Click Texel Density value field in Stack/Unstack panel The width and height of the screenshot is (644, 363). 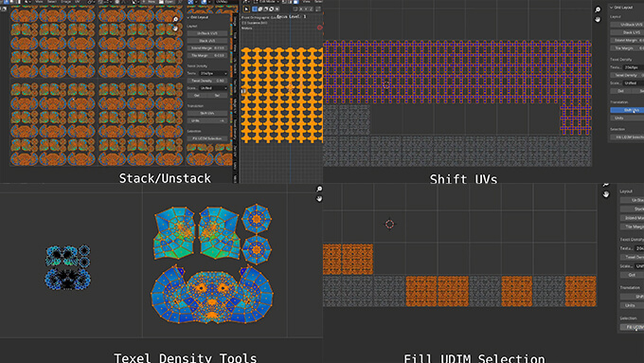pos(207,81)
